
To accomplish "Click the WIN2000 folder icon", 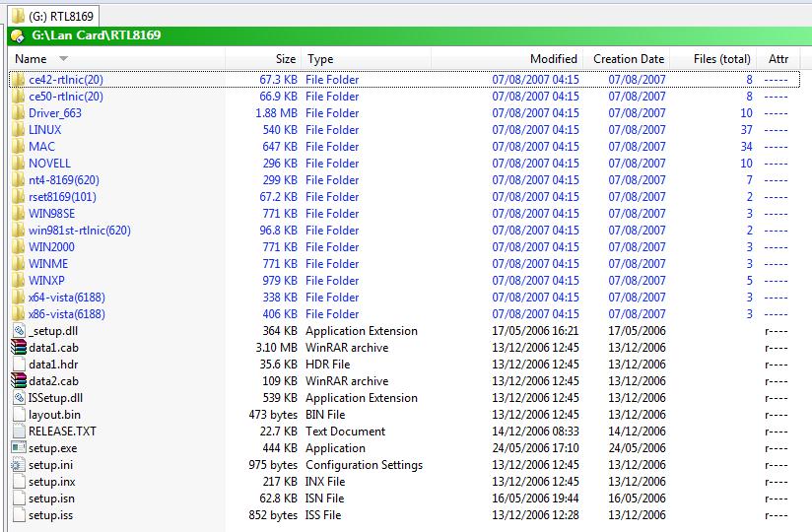I will [18, 247].
